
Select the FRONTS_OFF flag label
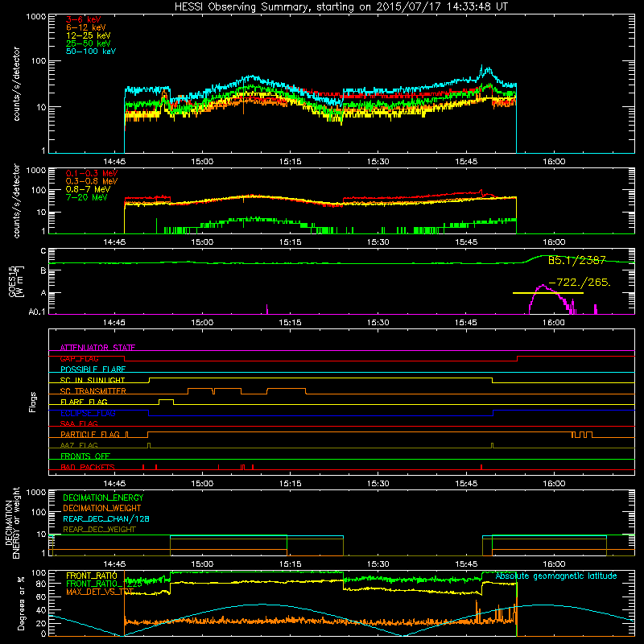point(85,456)
